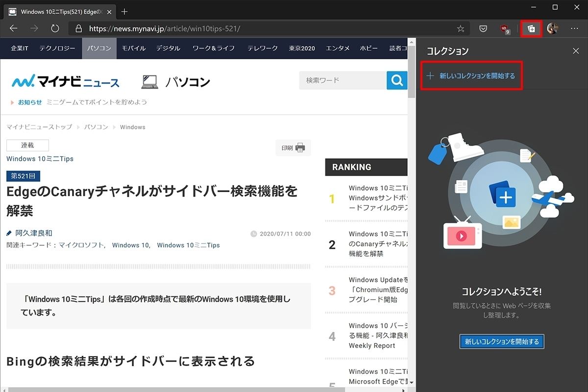View site security lock info

(78, 29)
